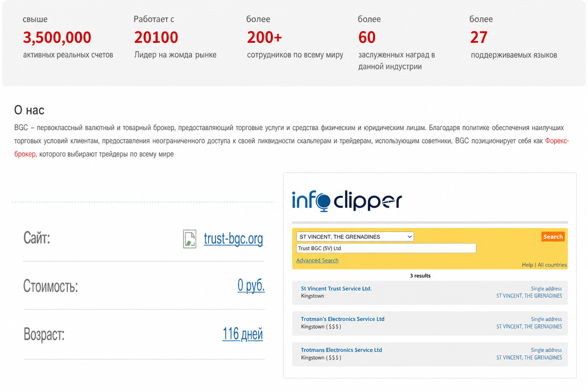Click the '27' supported languages figure
This screenshot has height=392, width=588.
pyautogui.click(x=479, y=38)
